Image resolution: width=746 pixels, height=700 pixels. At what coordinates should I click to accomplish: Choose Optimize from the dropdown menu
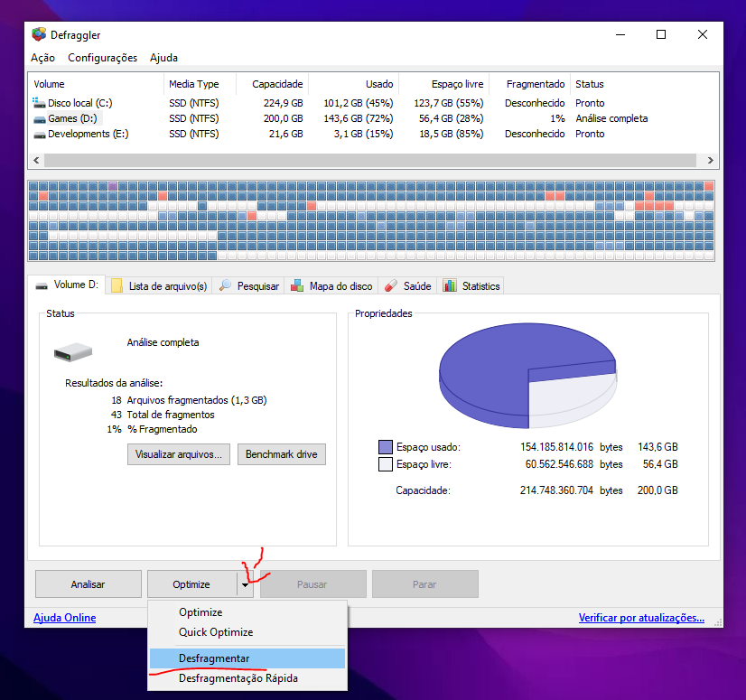pos(247,612)
